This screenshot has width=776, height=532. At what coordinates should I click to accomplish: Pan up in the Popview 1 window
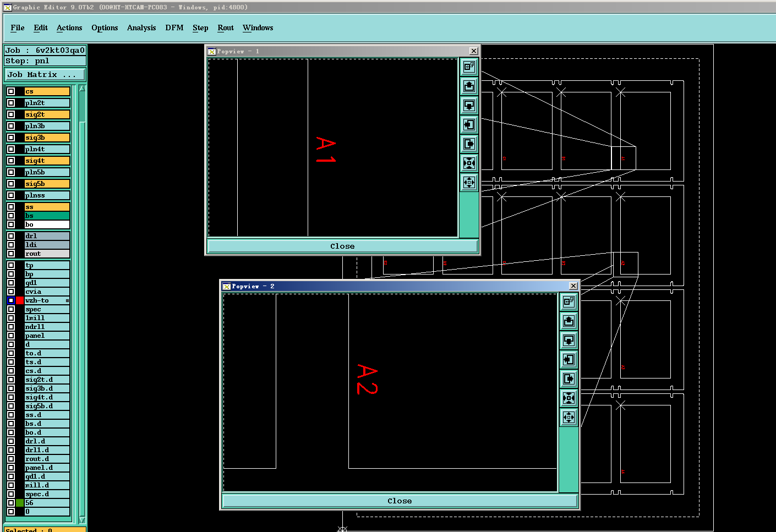[x=469, y=86]
